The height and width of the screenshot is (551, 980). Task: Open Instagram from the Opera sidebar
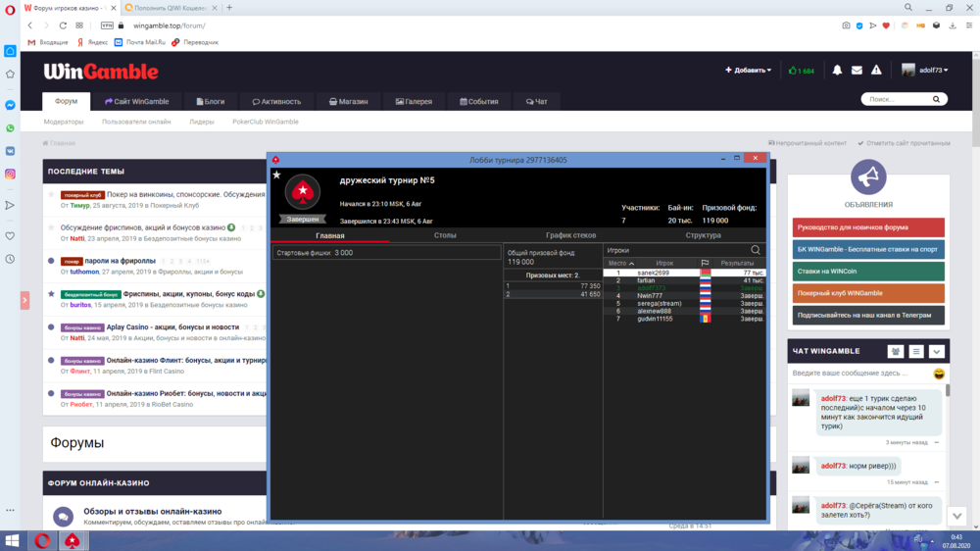10,174
